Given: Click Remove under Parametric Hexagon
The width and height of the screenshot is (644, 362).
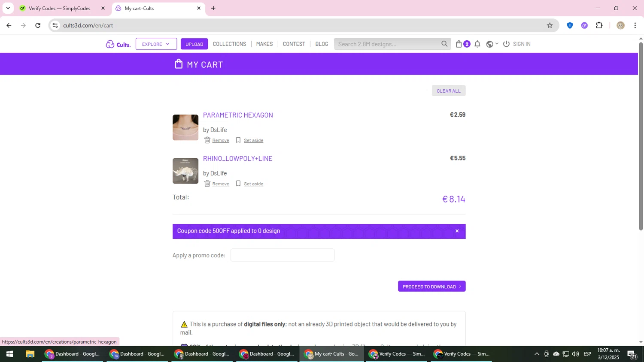Looking at the screenshot, I should [x=221, y=140].
